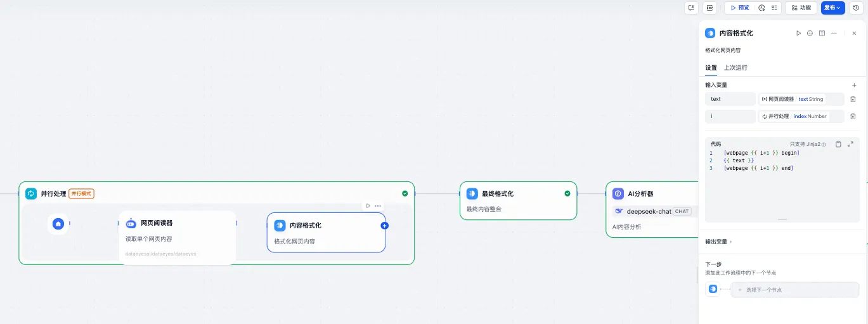This screenshot has height=324, width=868.
Task: Open more options on the node panel
Action: pyautogui.click(x=834, y=33)
